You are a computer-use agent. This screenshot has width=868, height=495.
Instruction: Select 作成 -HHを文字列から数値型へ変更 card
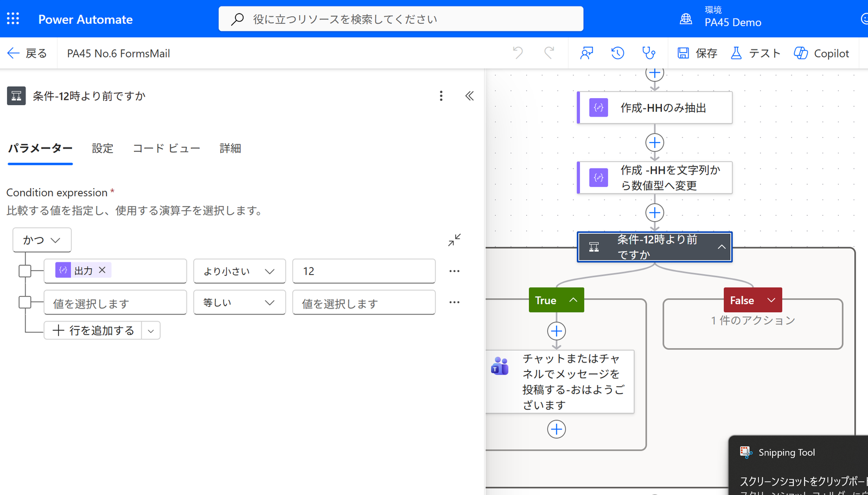[x=655, y=177]
